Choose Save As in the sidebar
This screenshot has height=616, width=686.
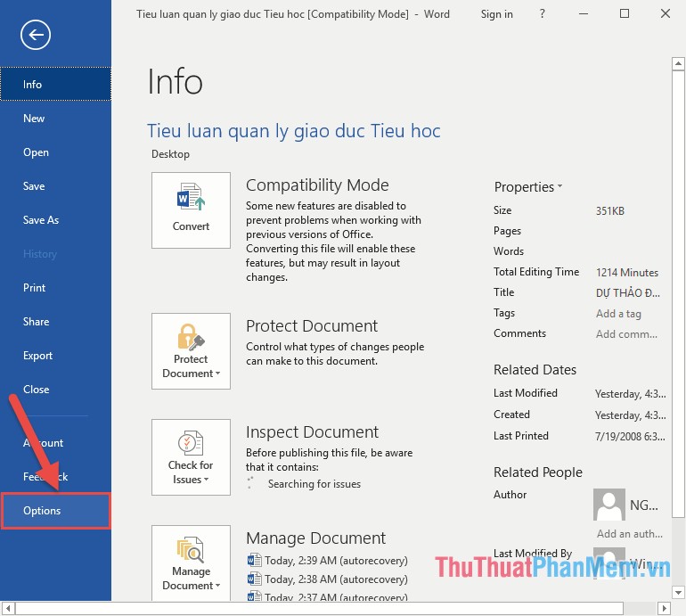click(55, 220)
